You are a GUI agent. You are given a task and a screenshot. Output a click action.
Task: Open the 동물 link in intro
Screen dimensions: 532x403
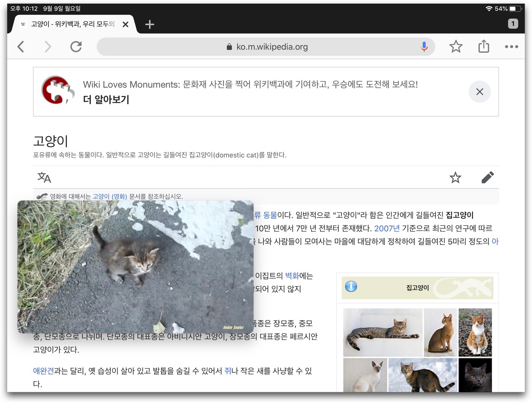point(270,215)
